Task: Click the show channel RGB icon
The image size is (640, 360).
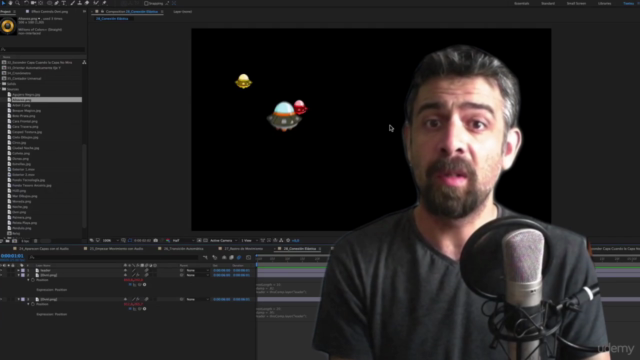Action: click(168, 240)
